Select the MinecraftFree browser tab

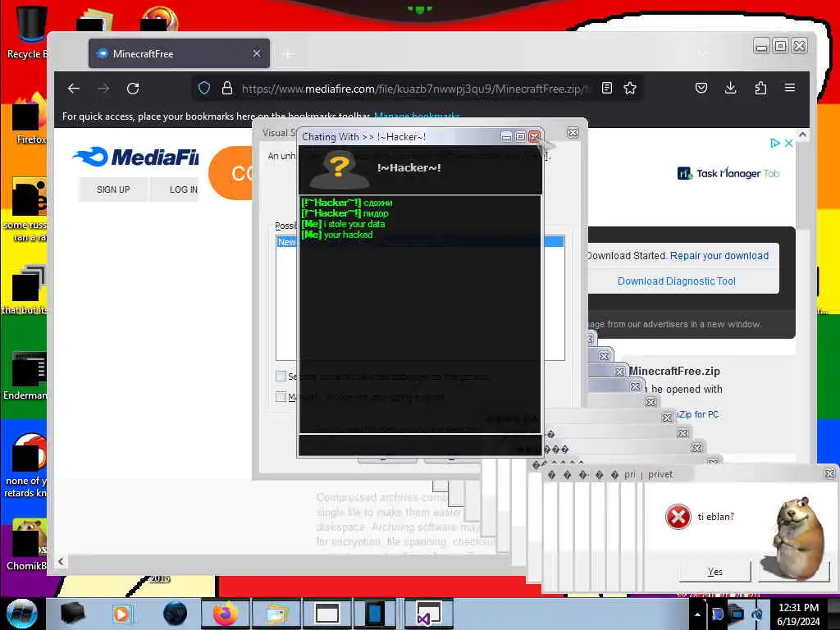[179, 53]
